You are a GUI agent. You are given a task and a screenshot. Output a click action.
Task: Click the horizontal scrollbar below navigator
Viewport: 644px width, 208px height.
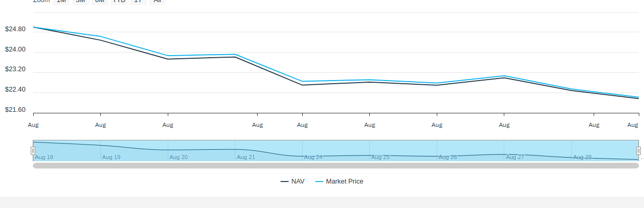coord(336,165)
